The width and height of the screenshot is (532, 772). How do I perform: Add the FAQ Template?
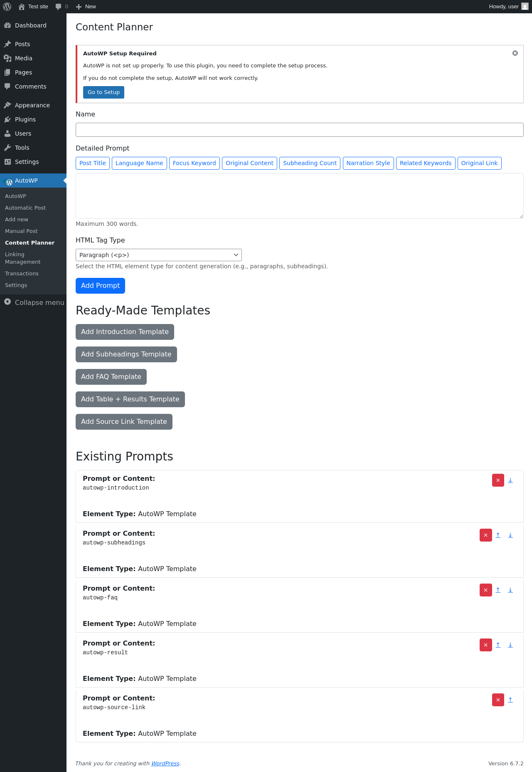pyautogui.click(x=111, y=377)
